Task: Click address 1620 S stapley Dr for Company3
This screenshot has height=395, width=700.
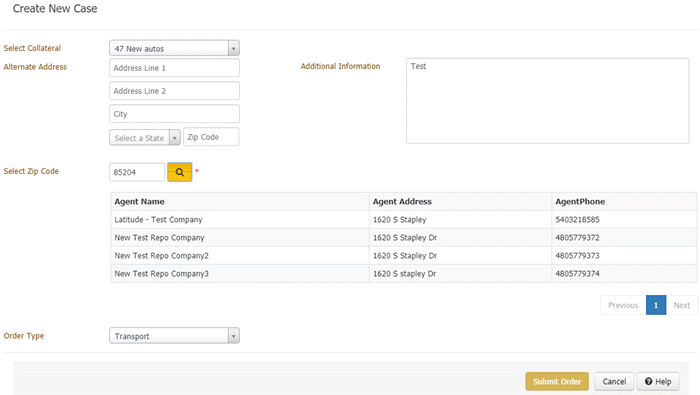Action: [x=404, y=274]
